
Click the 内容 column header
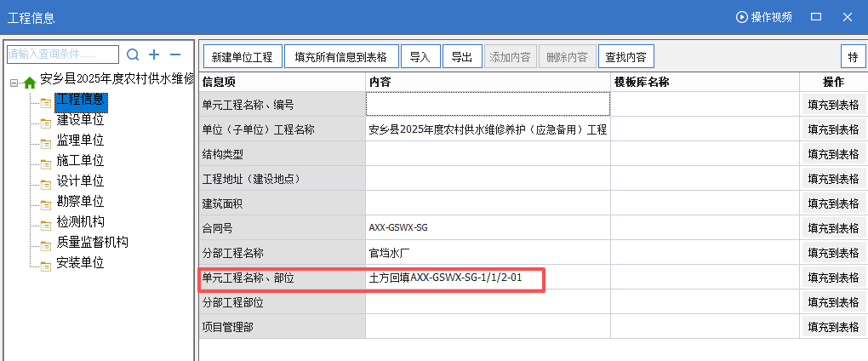(x=488, y=82)
